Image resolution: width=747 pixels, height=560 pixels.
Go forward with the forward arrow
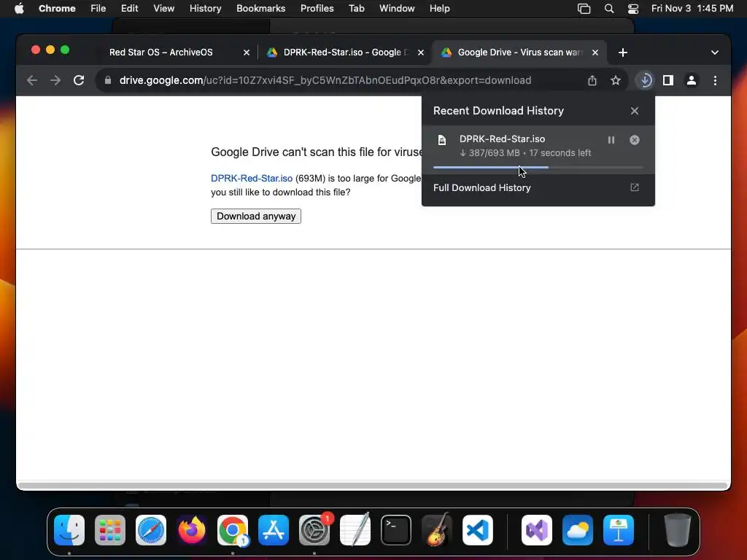tap(55, 80)
